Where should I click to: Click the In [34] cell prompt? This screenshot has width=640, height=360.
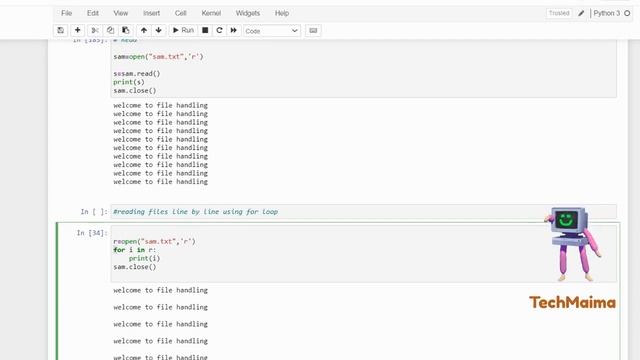pyautogui.click(x=92, y=233)
